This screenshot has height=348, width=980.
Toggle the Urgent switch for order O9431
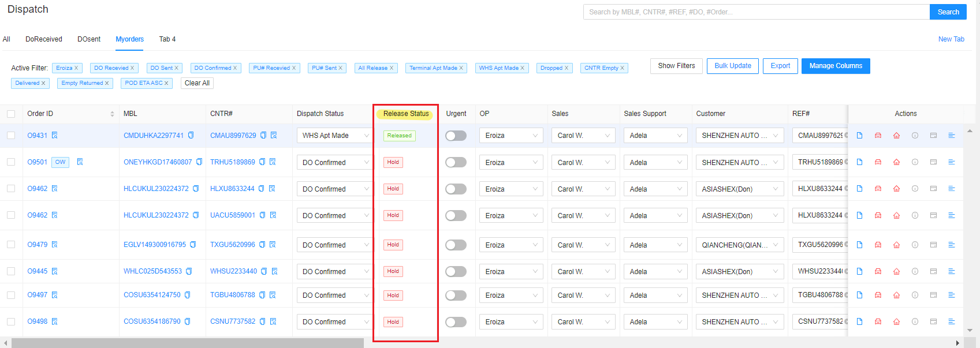click(456, 136)
